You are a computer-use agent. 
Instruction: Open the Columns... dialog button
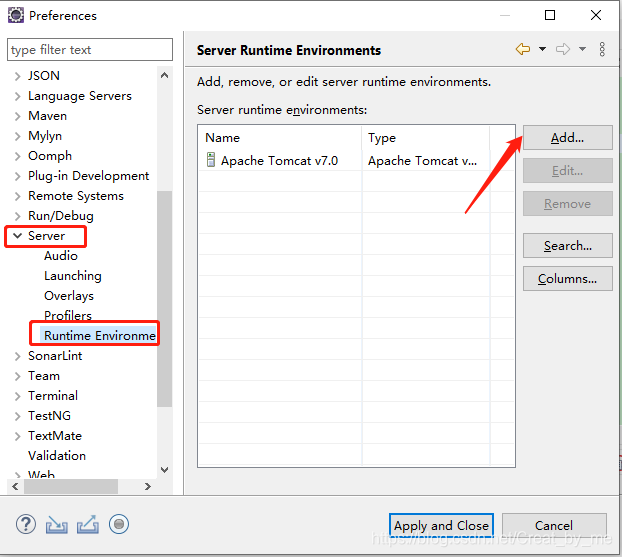coord(568,278)
